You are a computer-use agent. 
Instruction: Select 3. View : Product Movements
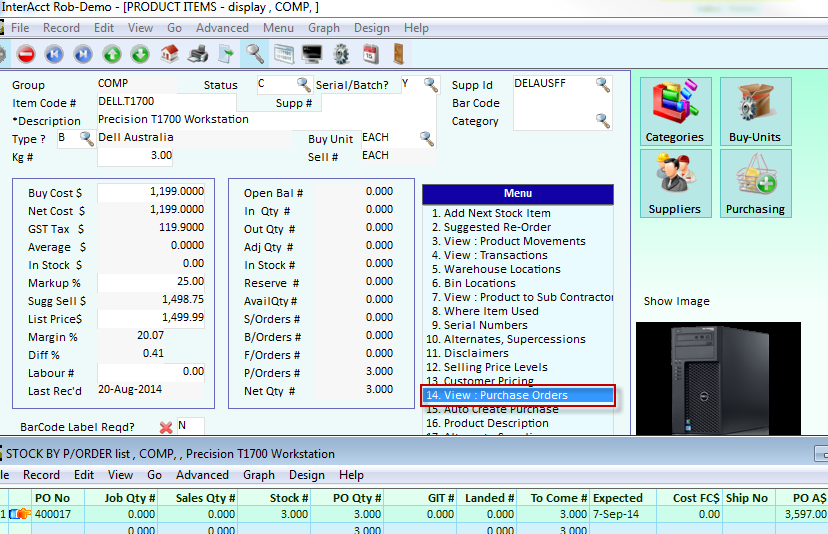tap(509, 241)
